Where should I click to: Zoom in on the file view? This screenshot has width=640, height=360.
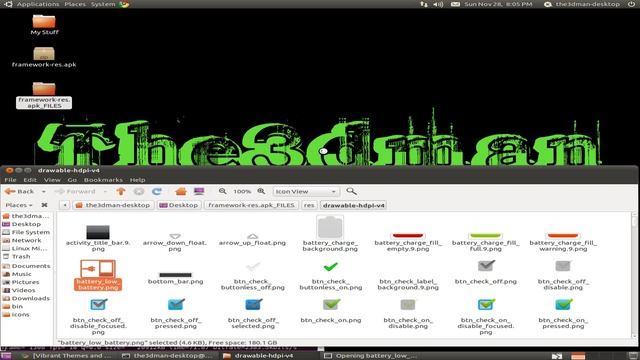(261, 191)
